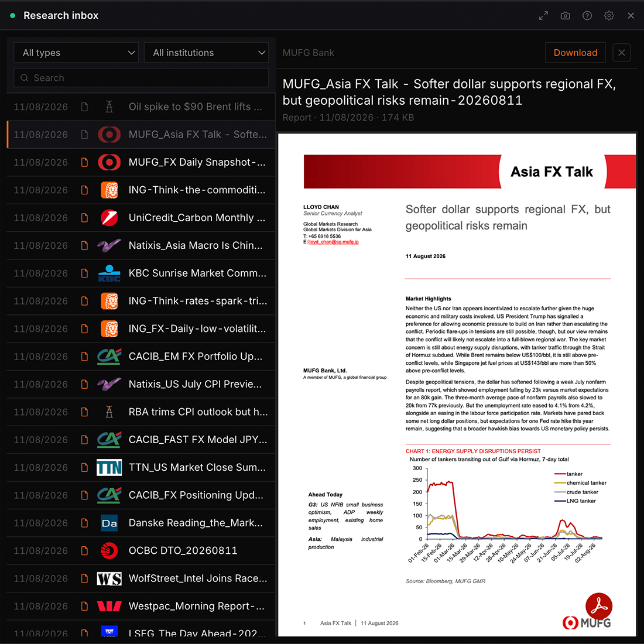Open CACIB_FX Positioning Upd report

(x=141, y=495)
